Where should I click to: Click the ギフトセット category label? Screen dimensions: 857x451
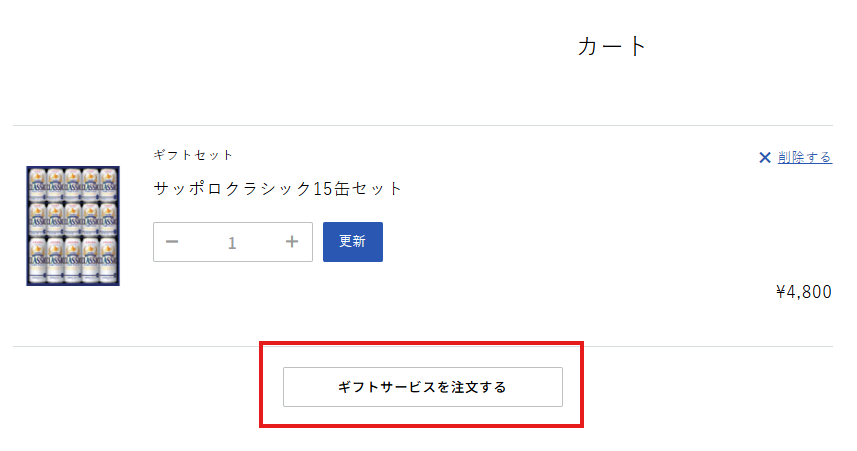[193, 155]
